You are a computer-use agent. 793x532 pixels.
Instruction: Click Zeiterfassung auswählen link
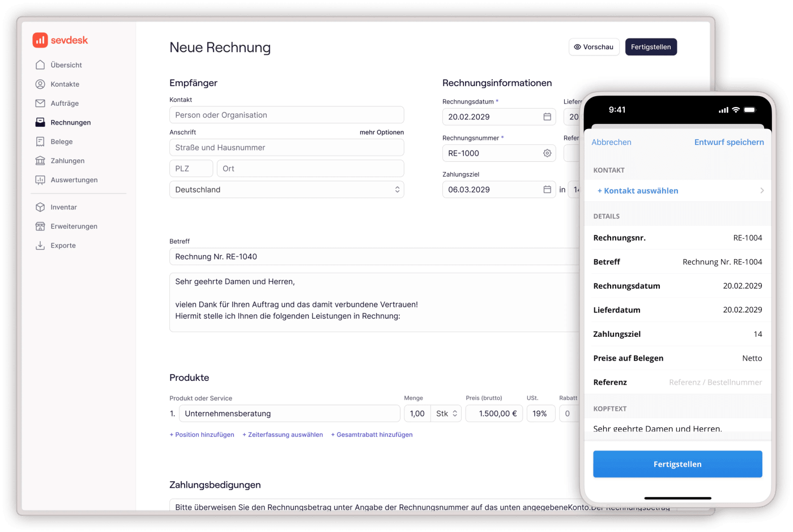point(283,435)
